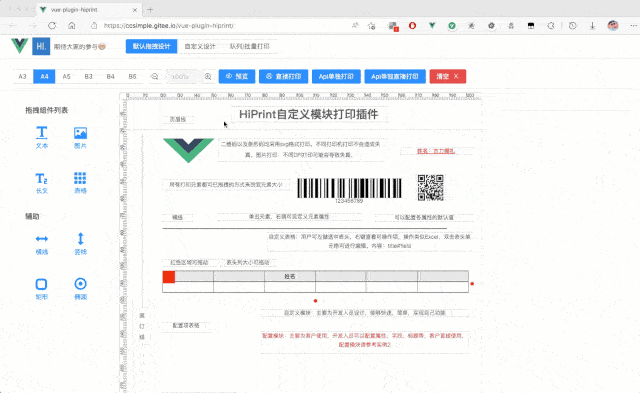
Task: Click the zoom percentage input field
Action: point(182,76)
